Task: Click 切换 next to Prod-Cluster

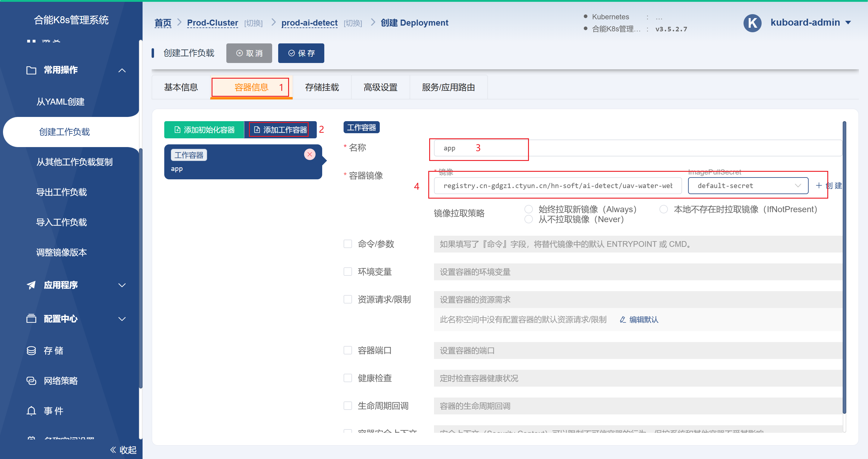Action: click(253, 23)
